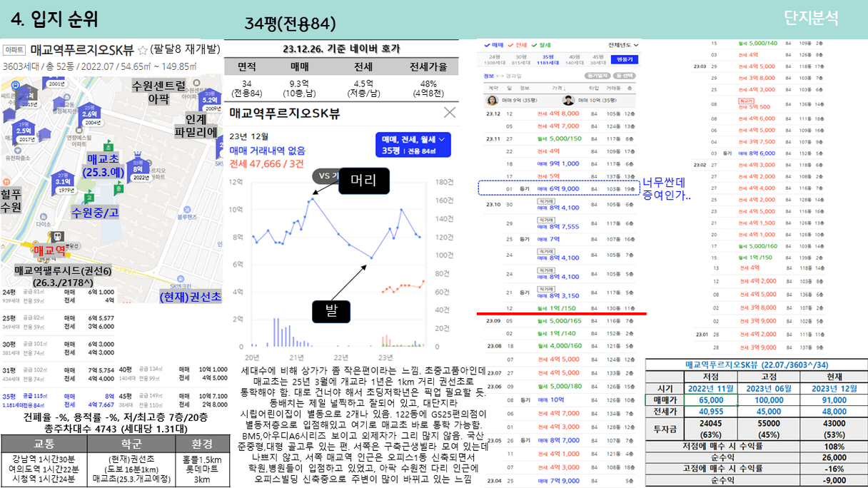This screenshot has width=868, height=488.
Task: Select the 24평 1308세대 tab
Action: point(495,59)
